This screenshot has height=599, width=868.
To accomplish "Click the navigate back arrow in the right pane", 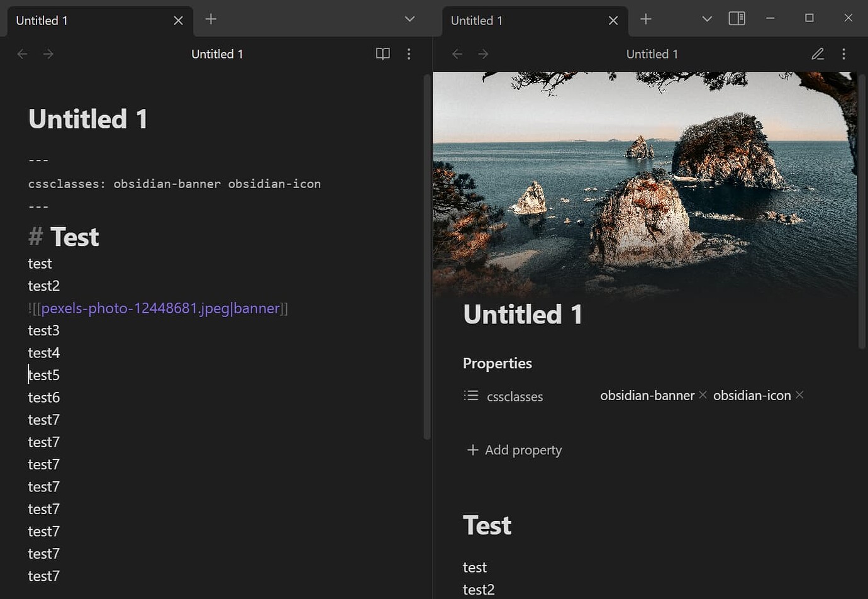I will coord(457,53).
